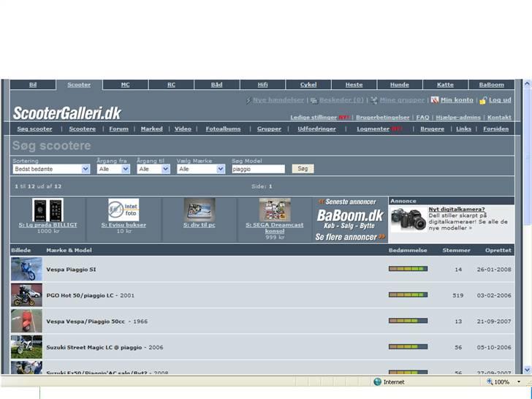Open the Vespa Piaggio SI thumbnail
Screen dimensions: 532x399
coord(26,269)
